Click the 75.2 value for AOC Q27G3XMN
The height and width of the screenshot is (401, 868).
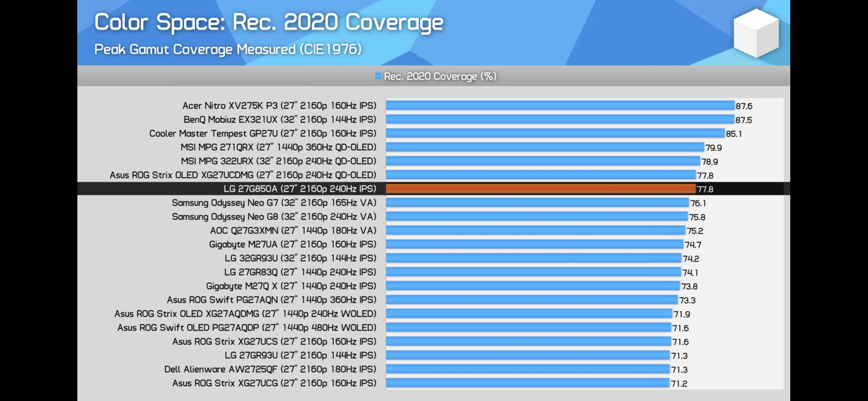695,231
